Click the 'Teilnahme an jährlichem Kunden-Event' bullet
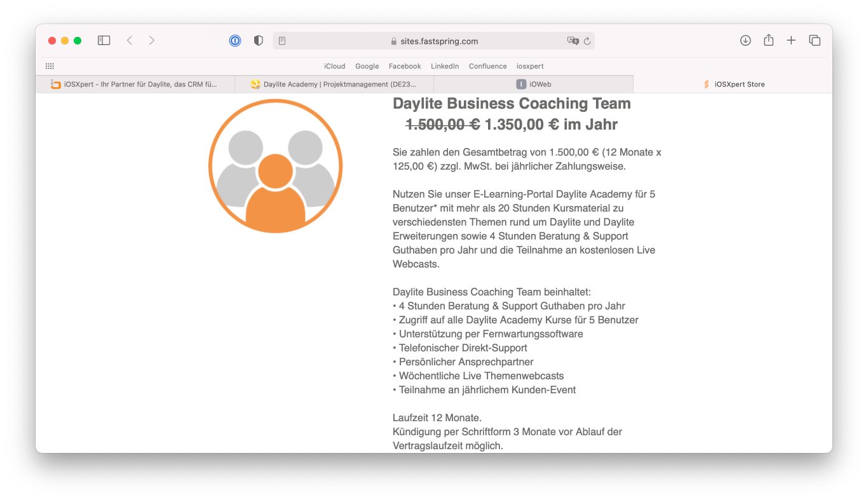The width and height of the screenshot is (868, 500). coord(484,389)
